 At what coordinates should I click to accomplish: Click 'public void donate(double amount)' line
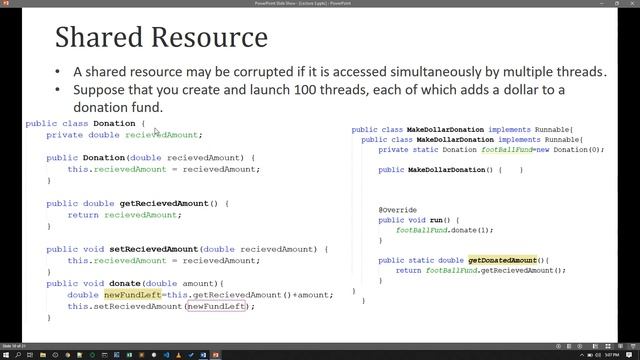[135, 283]
